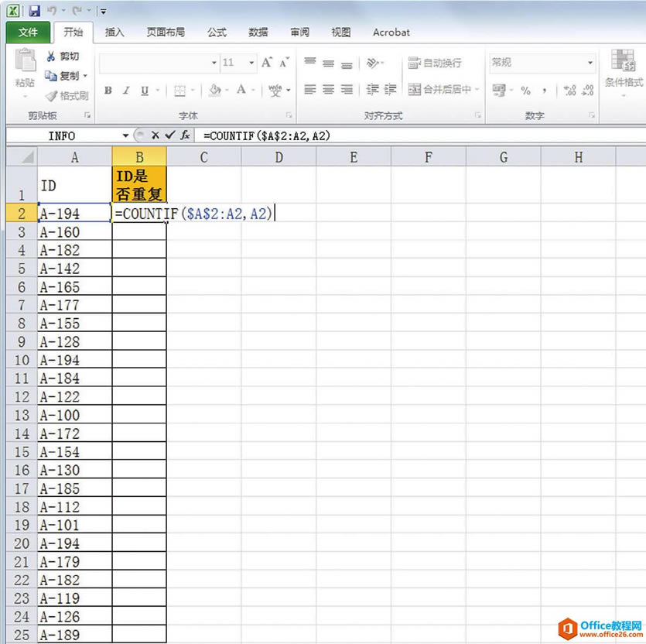Image resolution: width=646 pixels, height=644 pixels.
Task: Click the 自动换行 wrap text button
Action: (435, 63)
